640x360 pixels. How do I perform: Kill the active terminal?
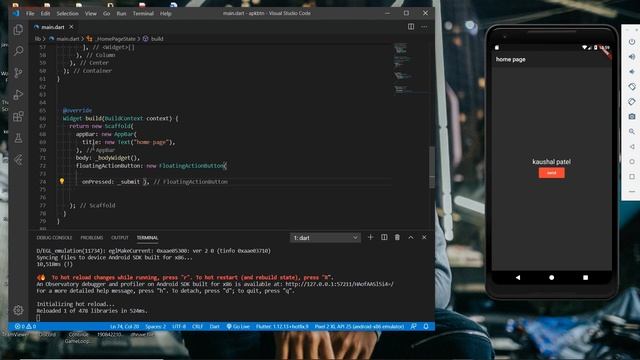[x=397, y=237]
